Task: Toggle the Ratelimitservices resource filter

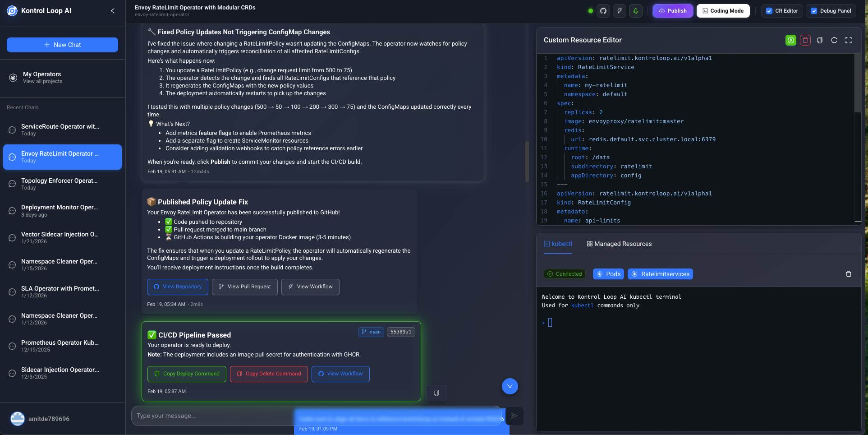Action: [660, 274]
